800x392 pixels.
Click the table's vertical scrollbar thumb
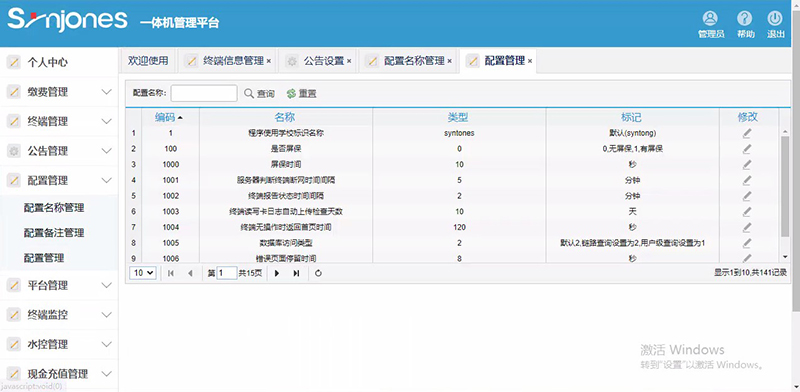[786, 186]
